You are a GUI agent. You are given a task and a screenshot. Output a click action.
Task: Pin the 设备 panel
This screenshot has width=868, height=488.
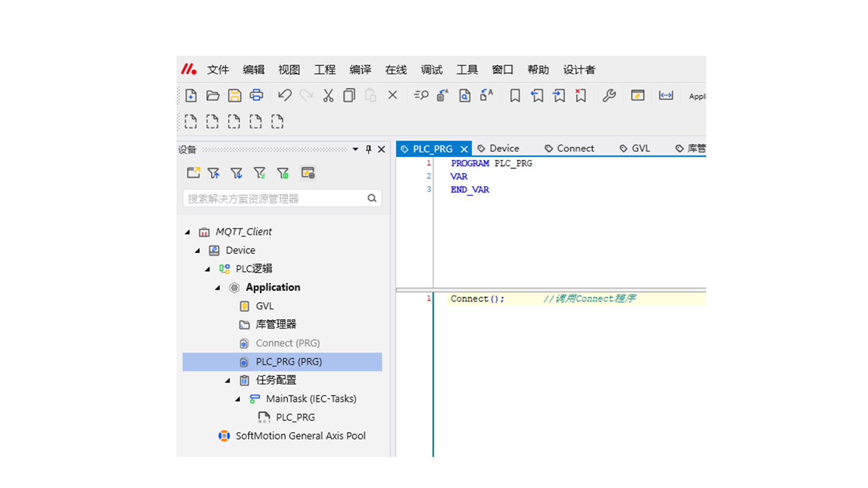click(x=368, y=149)
